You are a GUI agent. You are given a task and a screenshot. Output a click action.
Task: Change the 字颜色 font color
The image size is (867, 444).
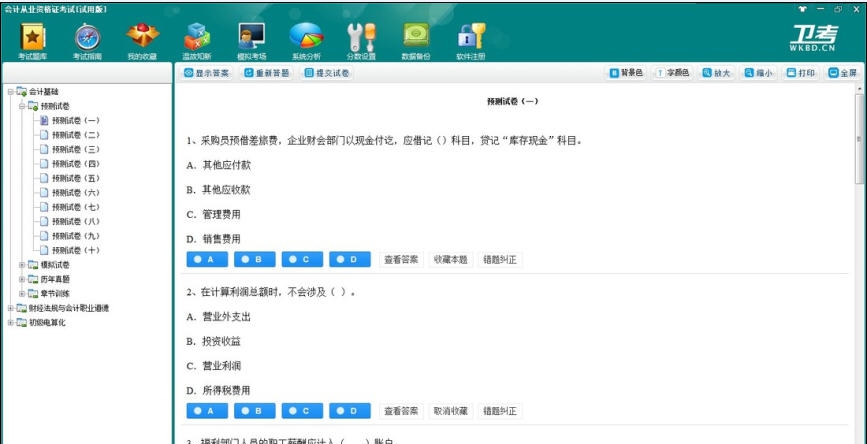[672, 73]
